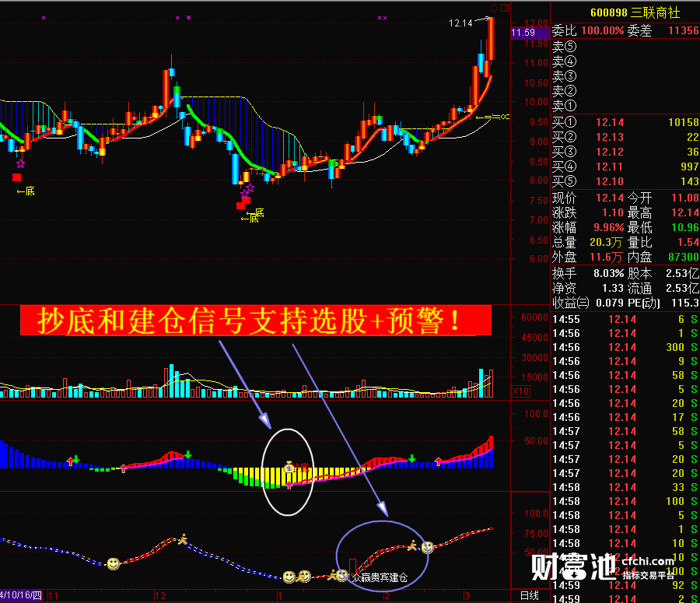The width and height of the screenshot is (700, 603).
Task: Select the 买① row showing 12.14 and 10158
Action: tap(625, 122)
